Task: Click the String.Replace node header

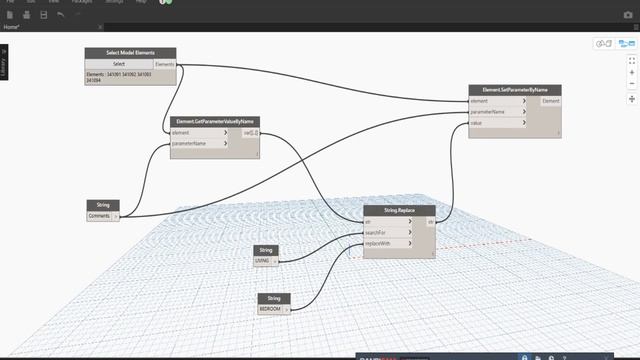Action: click(400, 211)
